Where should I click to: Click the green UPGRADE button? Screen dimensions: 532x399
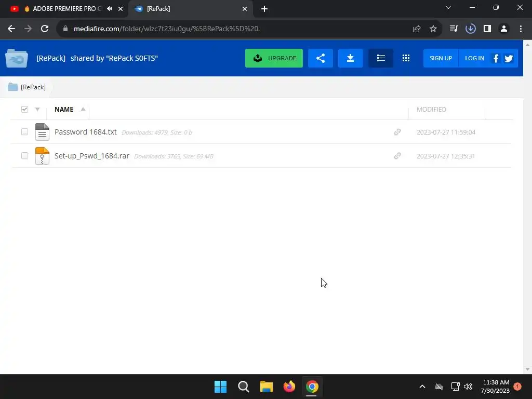click(274, 58)
